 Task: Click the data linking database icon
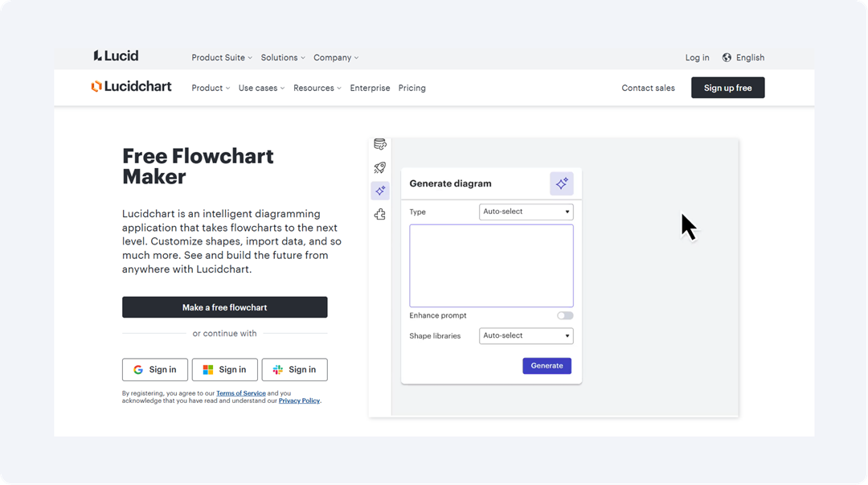point(380,145)
